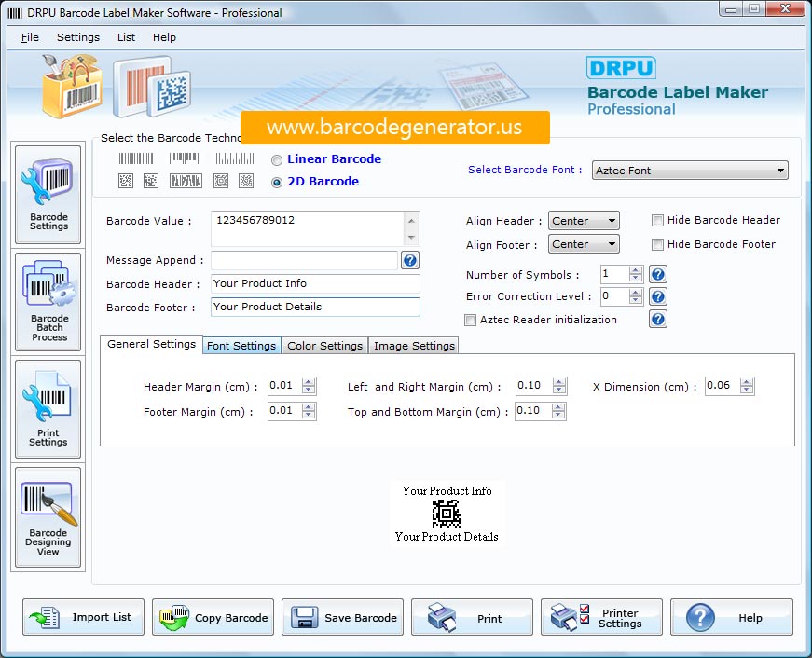Open the Print Settings panel
Image resolution: width=812 pixels, height=658 pixels.
point(48,409)
